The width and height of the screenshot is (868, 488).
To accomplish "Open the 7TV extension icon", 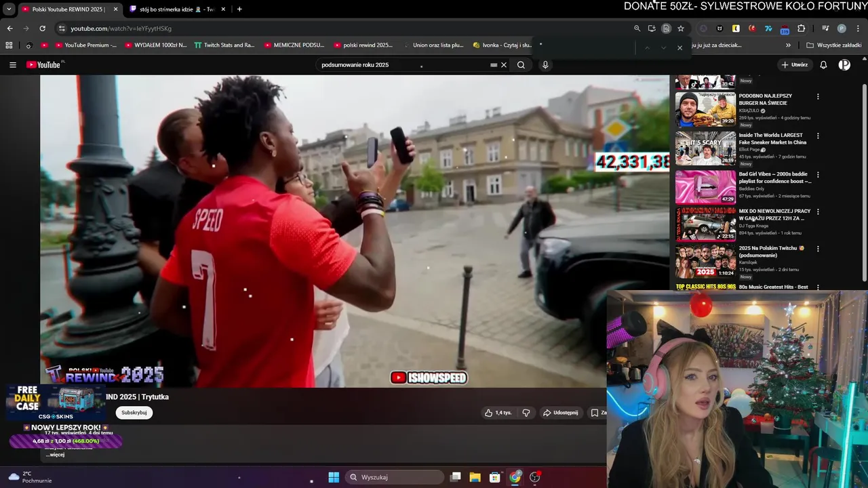I will pos(768,28).
